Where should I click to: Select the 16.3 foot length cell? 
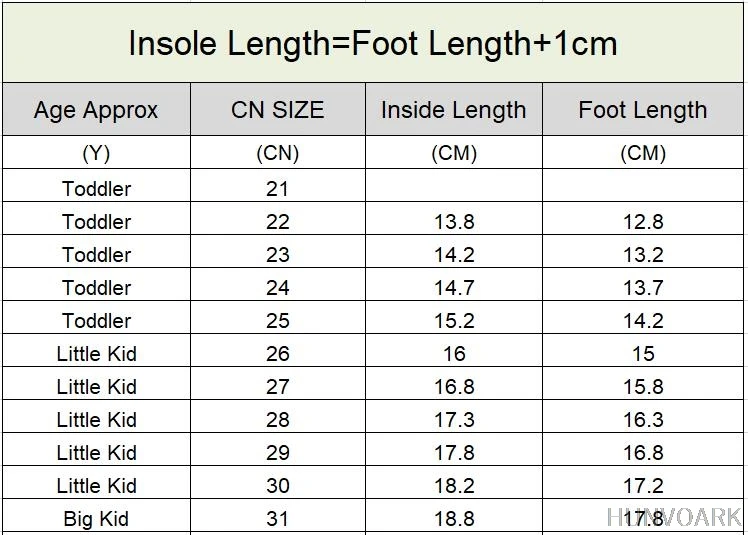(642, 419)
